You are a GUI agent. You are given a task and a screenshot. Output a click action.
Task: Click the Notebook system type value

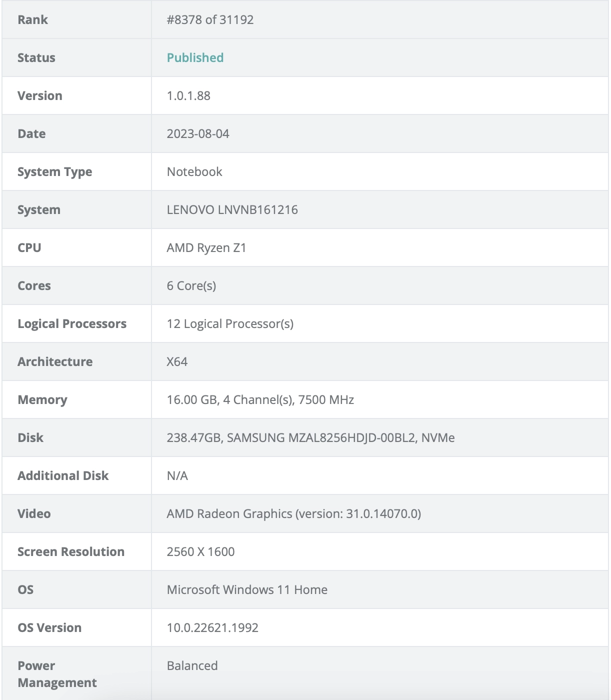pos(194,172)
